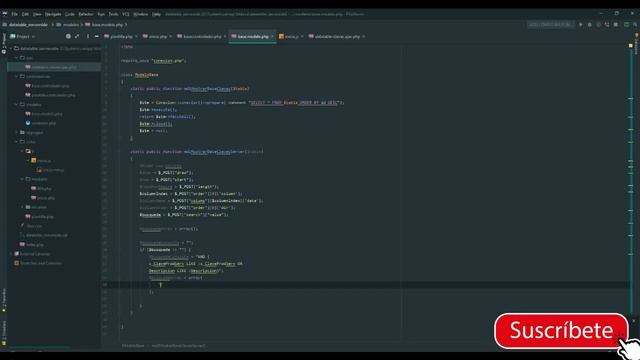Collapse the vistas folder
Viewport: 640px width, 360px height.
[17, 142]
